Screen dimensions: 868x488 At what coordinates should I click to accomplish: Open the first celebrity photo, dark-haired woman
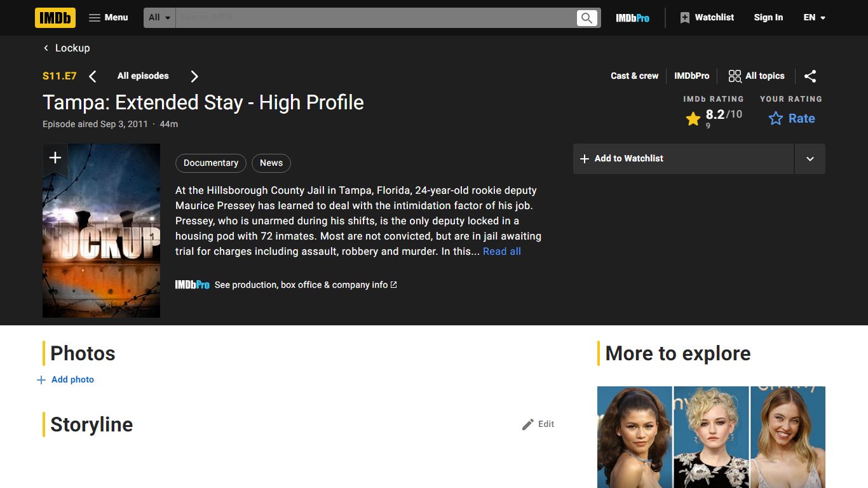click(634, 437)
